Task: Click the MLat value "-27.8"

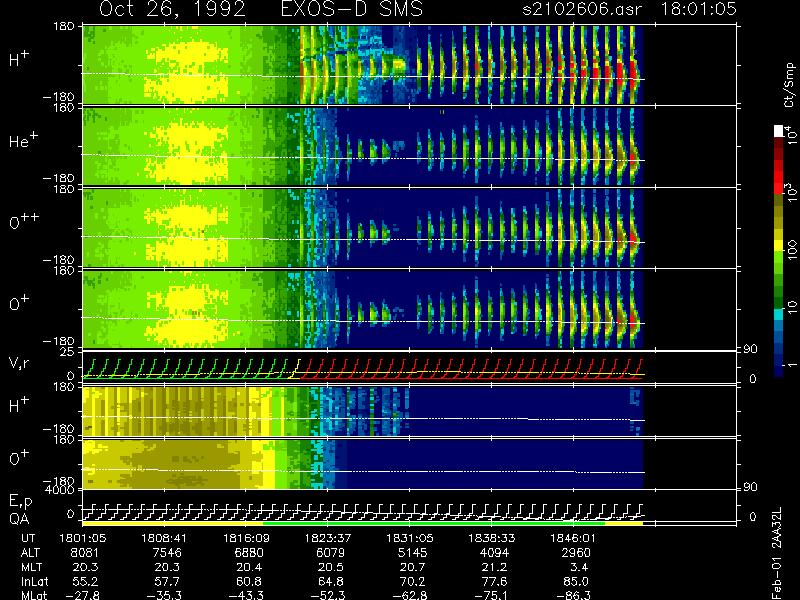Action: click(82, 595)
